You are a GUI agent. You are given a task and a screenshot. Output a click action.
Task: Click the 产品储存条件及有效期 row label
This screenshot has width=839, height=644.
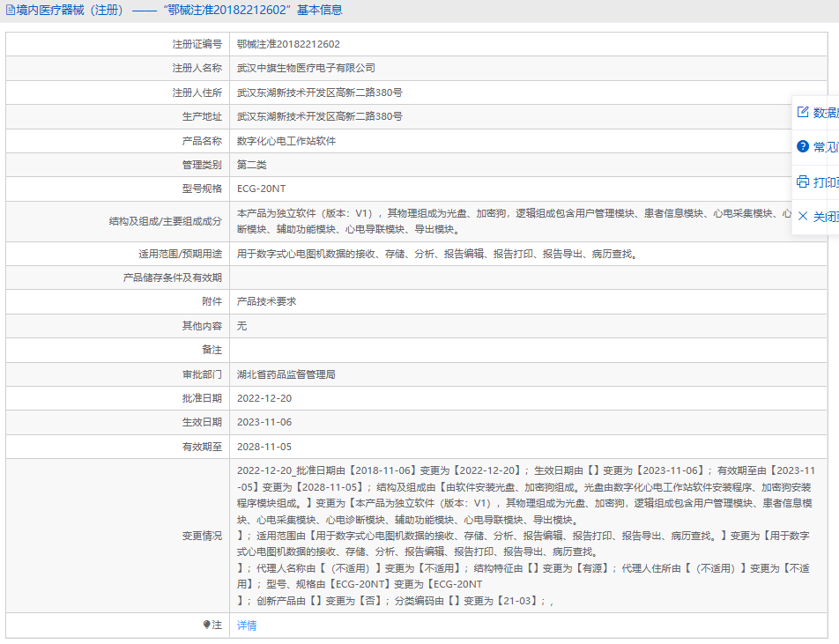(173, 278)
